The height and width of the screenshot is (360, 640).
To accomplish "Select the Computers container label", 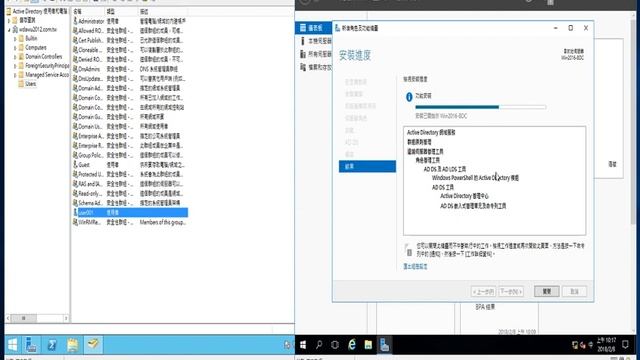I will (36, 48).
